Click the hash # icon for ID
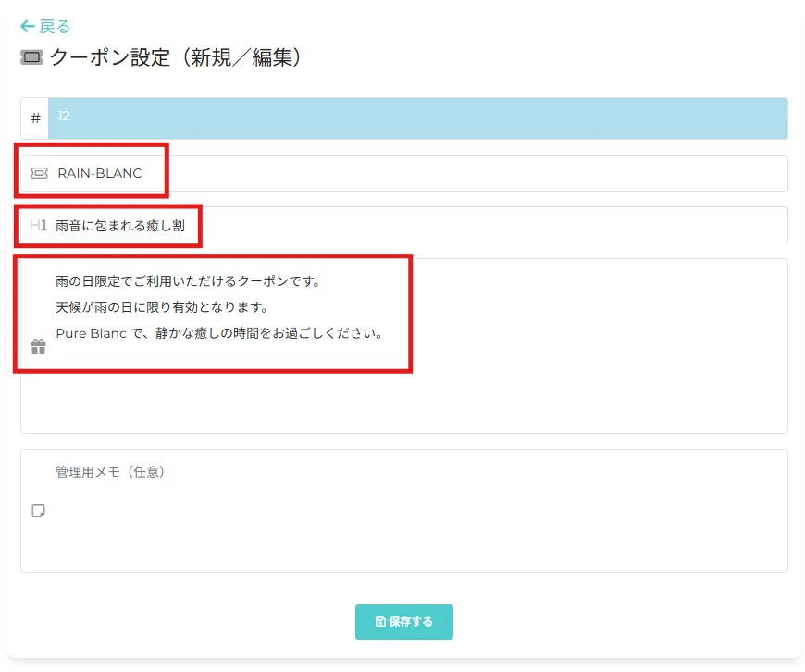805x672 pixels. pos(35,118)
